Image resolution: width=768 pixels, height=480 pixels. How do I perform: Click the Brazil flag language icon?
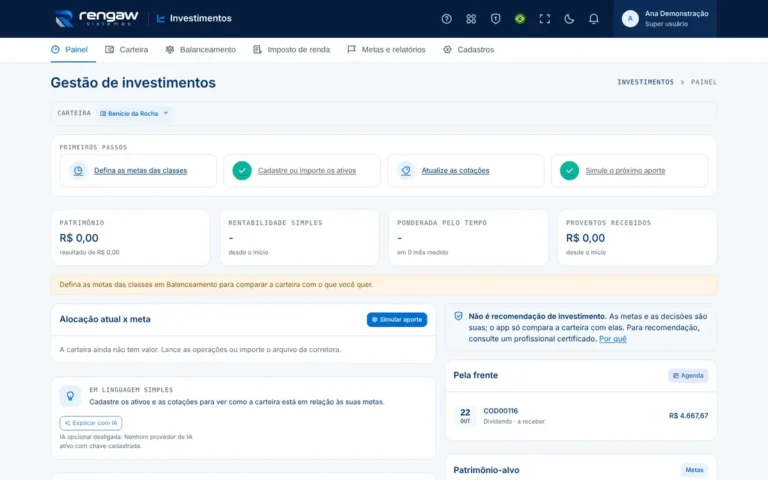pyautogui.click(x=520, y=19)
